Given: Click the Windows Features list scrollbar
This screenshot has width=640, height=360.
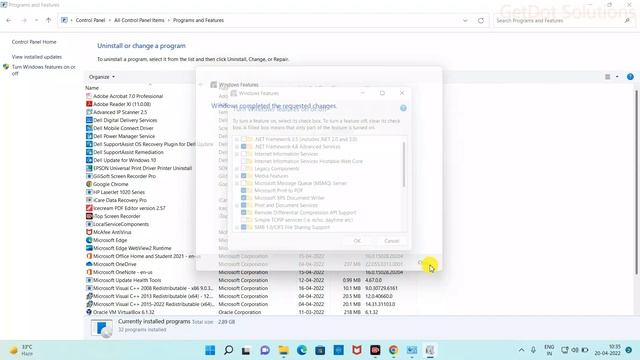Looking at the screenshot, I should pos(404,164).
